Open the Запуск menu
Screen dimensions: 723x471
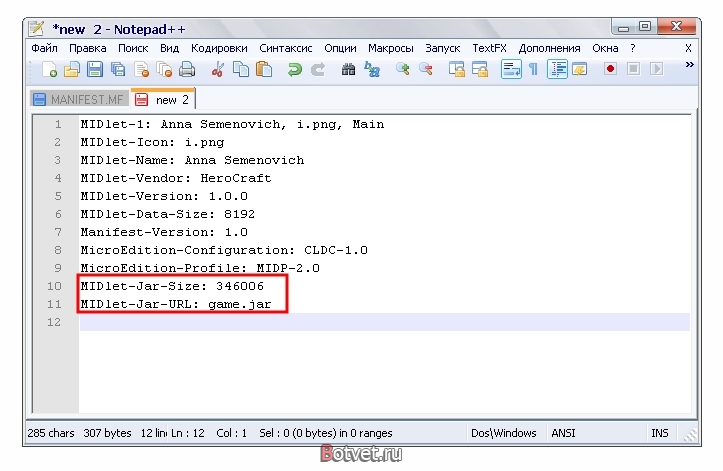[x=443, y=48]
